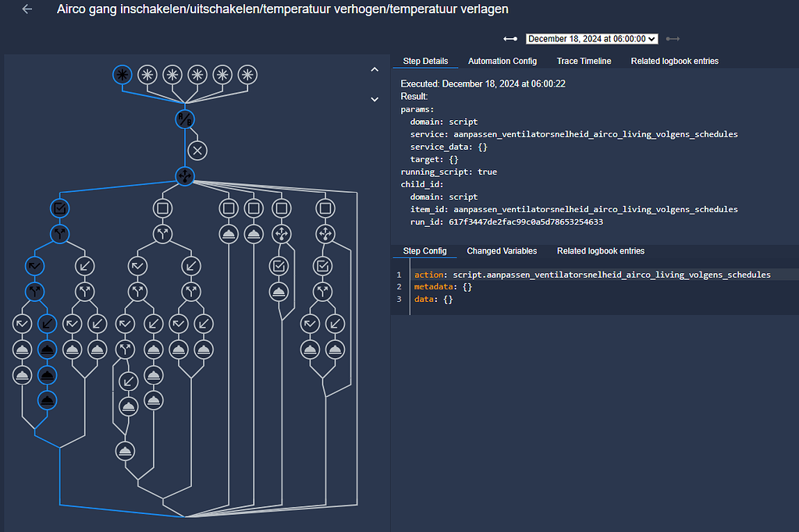Image resolution: width=799 pixels, height=532 pixels.
Task: Go to the older trace arrow button
Action: click(510, 39)
